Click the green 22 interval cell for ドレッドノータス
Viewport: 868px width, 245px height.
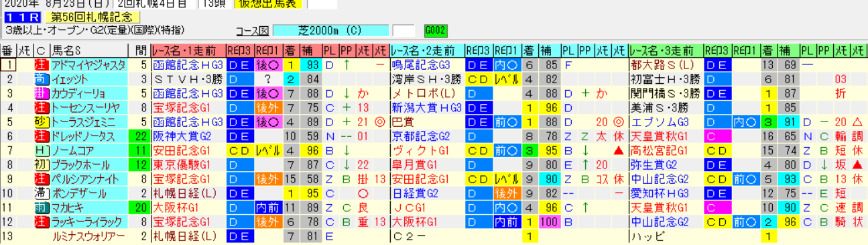point(140,136)
